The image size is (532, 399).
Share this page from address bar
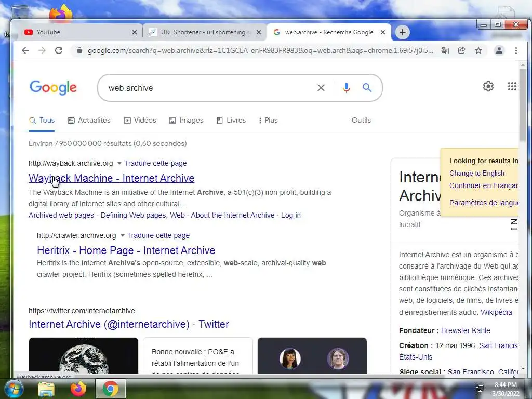tap(461, 50)
